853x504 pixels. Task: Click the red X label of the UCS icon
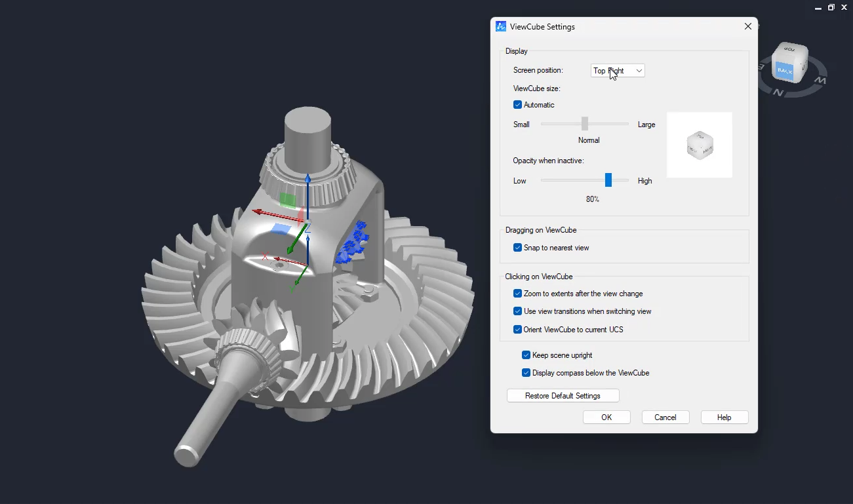pyautogui.click(x=265, y=257)
